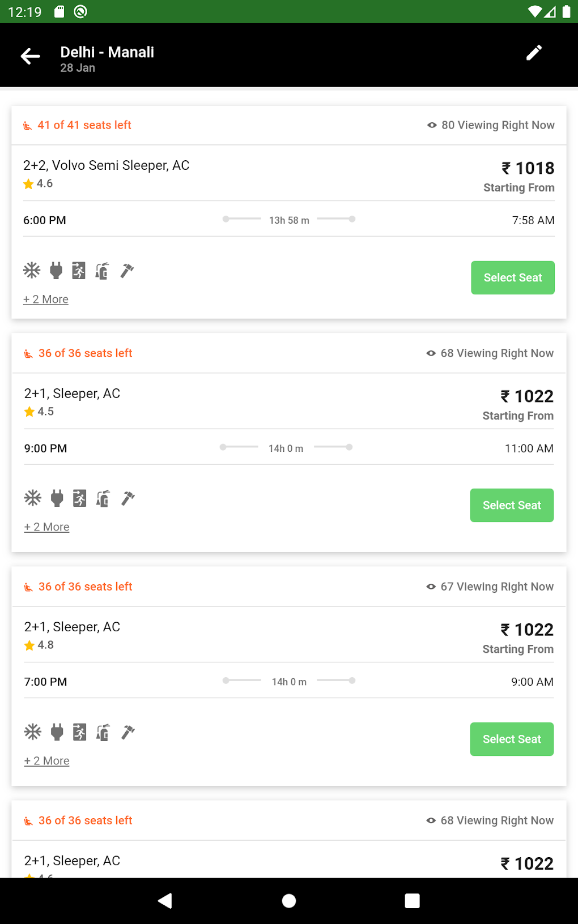Select Seat for the 7:00 PM Sleeper

(512, 739)
